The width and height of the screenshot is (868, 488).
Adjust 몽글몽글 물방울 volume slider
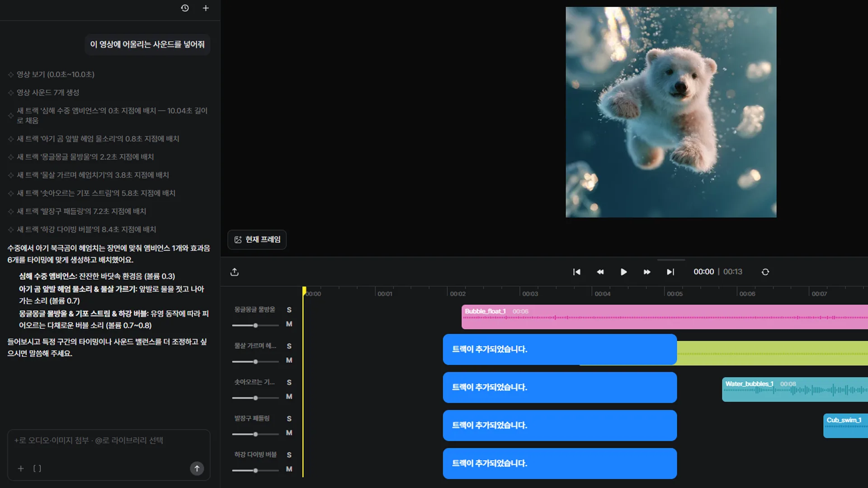click(x=255, y=325)
